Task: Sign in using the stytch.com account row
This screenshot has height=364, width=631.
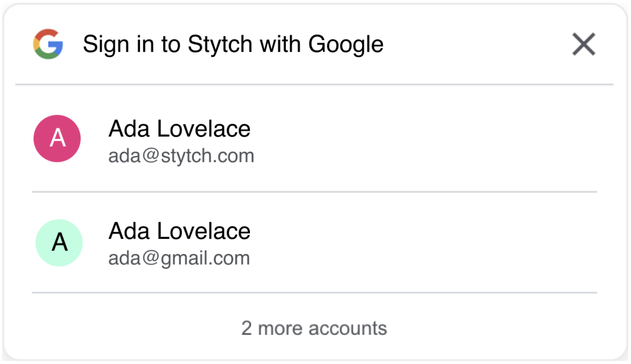Action: pyautogui.click(x=315, y=139)
